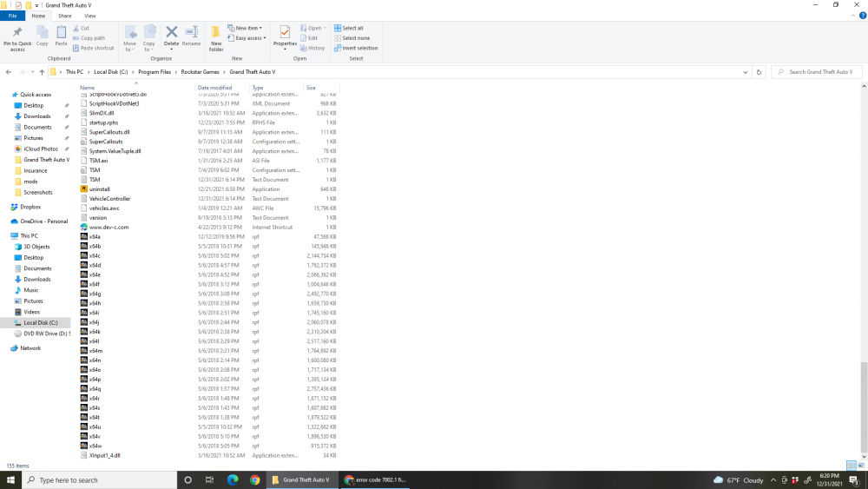This screenshot has width=868, height=489.
Task: Switch to the Home ribbon tab
Action: point(38,16)
